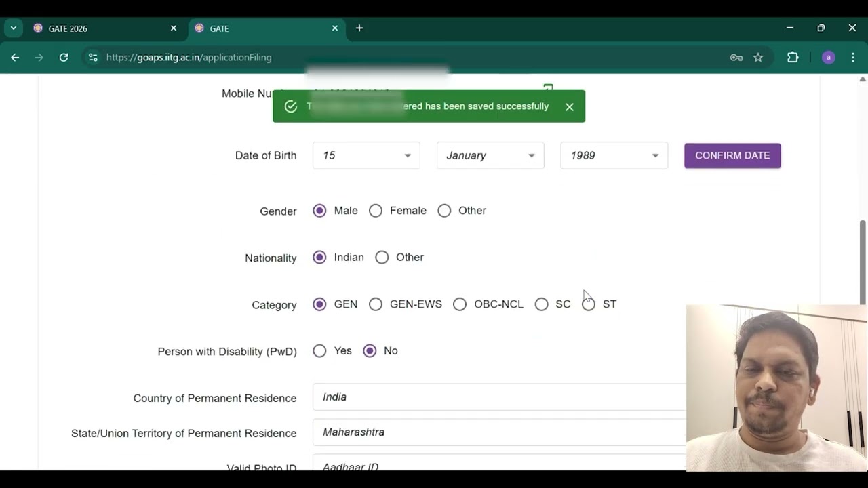Viewport: 868px width, 488px height.
Task: Click the State of Permanent Residence field
Action: point(499,432)
